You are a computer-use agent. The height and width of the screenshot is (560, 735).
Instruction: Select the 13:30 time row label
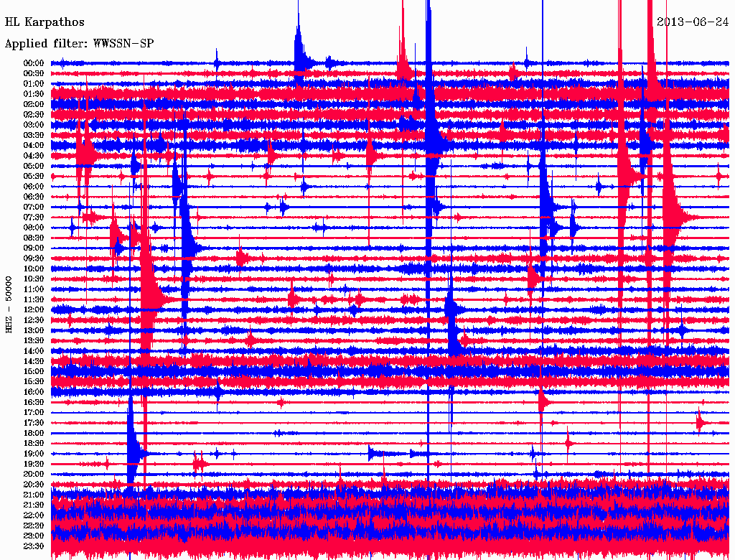34,340
